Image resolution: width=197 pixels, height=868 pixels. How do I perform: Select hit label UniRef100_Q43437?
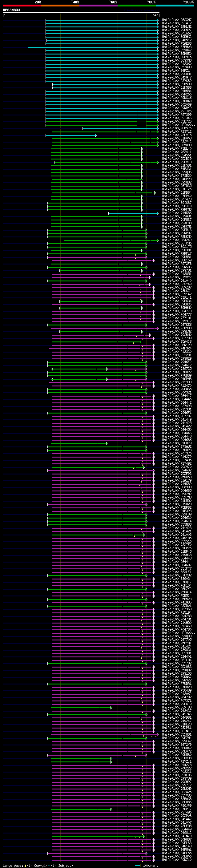177,711
